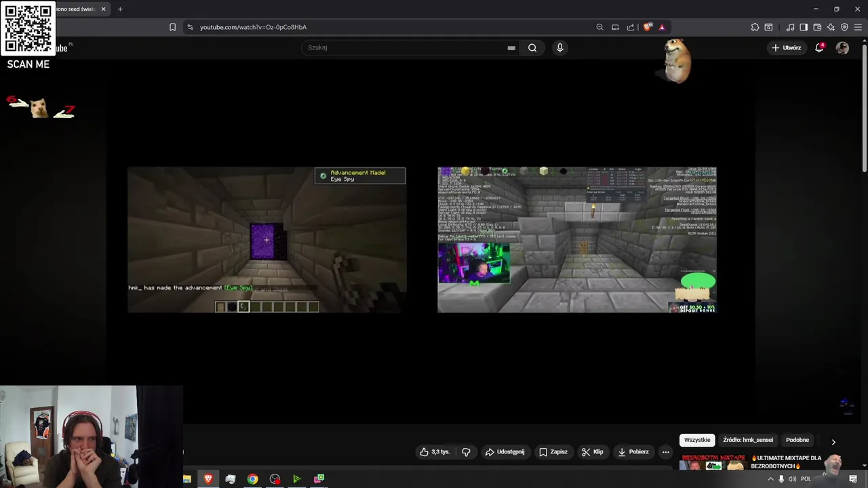Click the zoom magnifier icon in address bar

[x=599, y=27]
